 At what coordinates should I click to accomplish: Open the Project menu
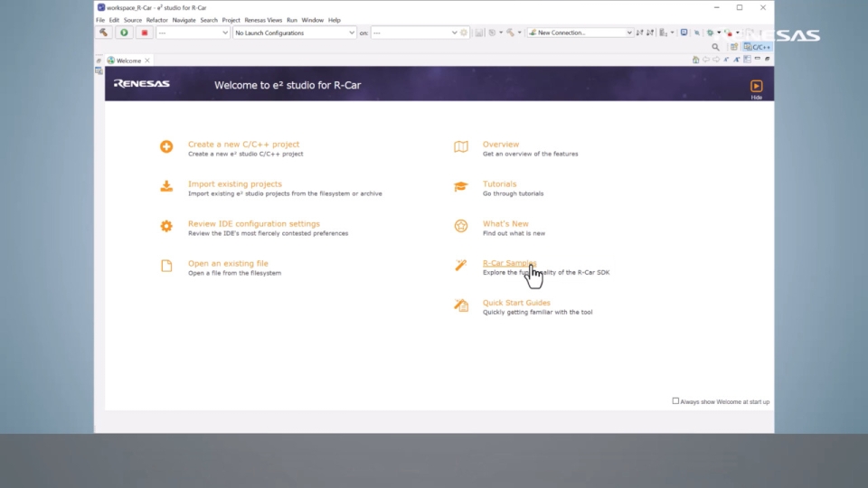[231, 20]
